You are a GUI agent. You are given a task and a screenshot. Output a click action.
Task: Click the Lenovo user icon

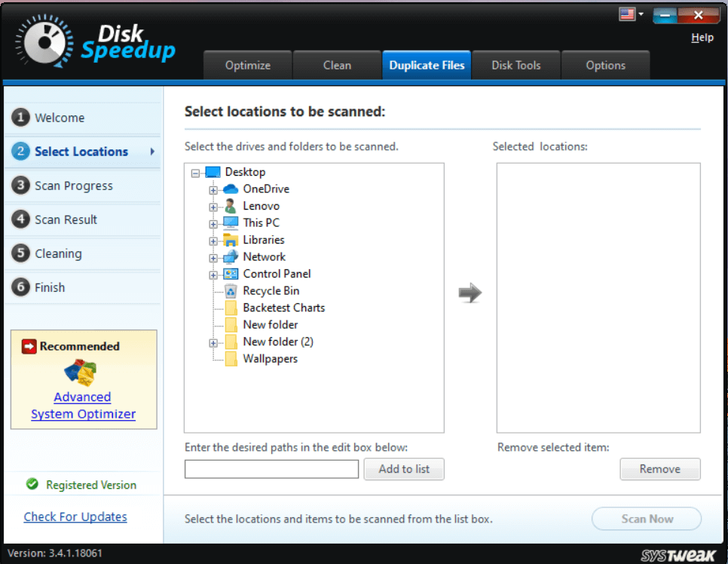point(231,206)
